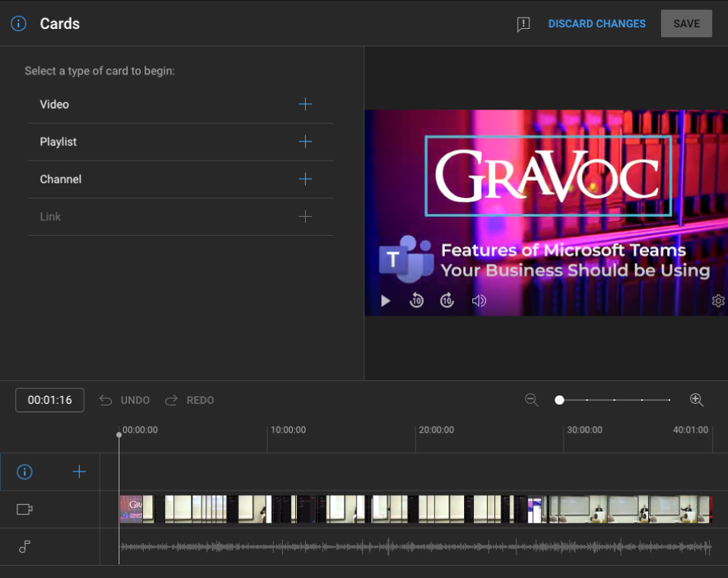Mute the preview volume

[x=478, y=301]
